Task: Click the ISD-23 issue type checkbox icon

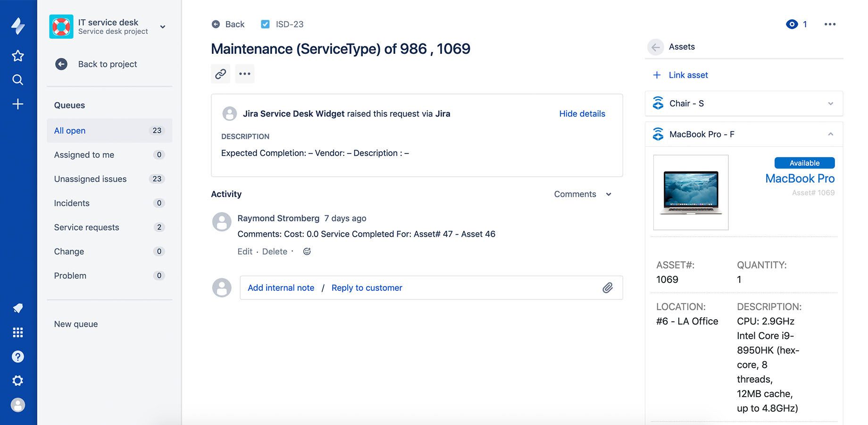Action: click(265, 24)
